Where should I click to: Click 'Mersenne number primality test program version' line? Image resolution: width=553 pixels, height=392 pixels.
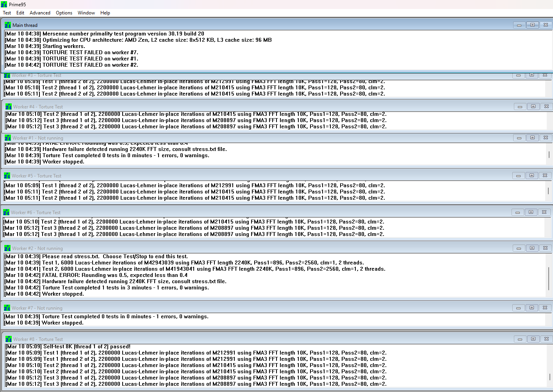105,34
